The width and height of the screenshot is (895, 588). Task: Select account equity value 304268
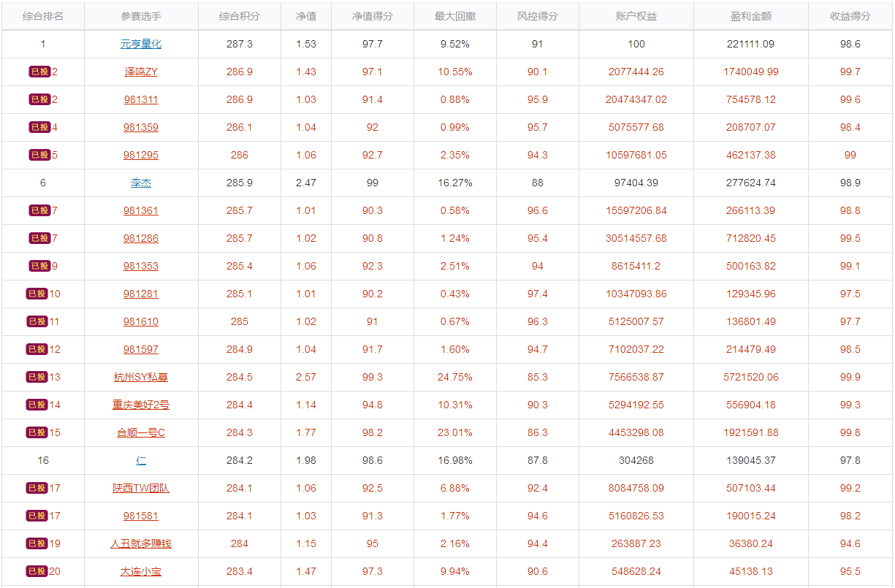pos(636,460)
